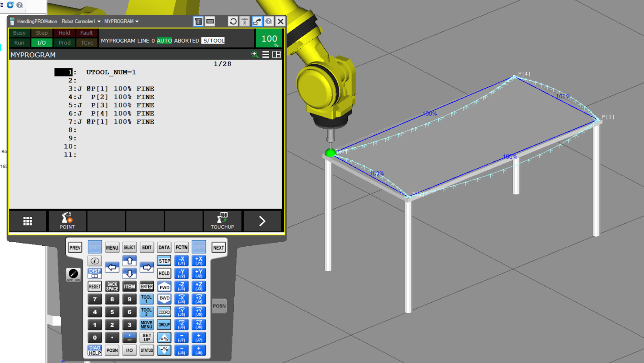Click the Hold status indicator
The image size is (644, 363).
pos(64,33)
